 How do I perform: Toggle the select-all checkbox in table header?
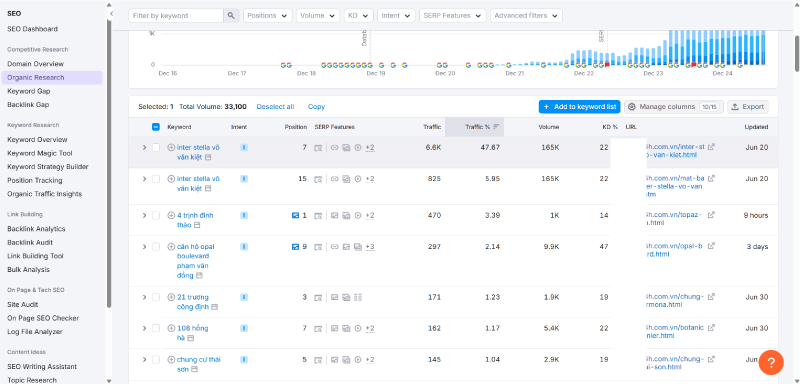156,127
